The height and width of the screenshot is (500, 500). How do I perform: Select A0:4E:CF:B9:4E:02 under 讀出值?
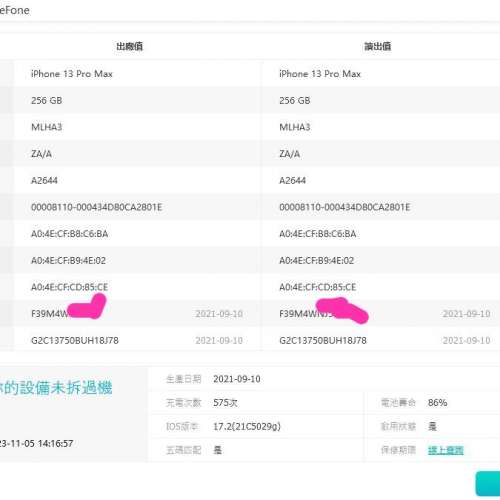pyautogui.click(x=317, y=260)
